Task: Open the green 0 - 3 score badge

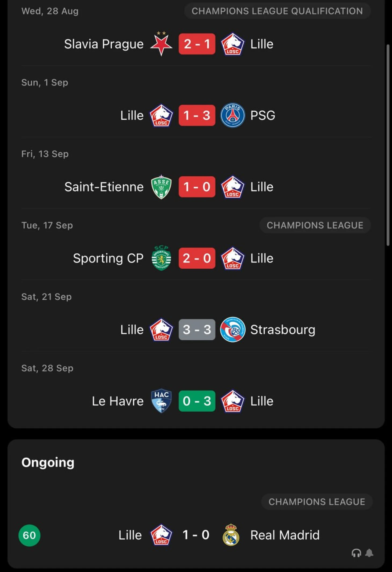Action: 197,401
